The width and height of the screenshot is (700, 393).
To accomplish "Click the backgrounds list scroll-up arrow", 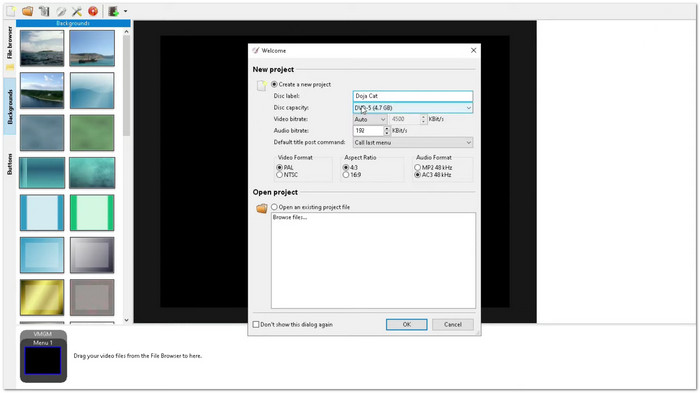I will pos(126,32).
